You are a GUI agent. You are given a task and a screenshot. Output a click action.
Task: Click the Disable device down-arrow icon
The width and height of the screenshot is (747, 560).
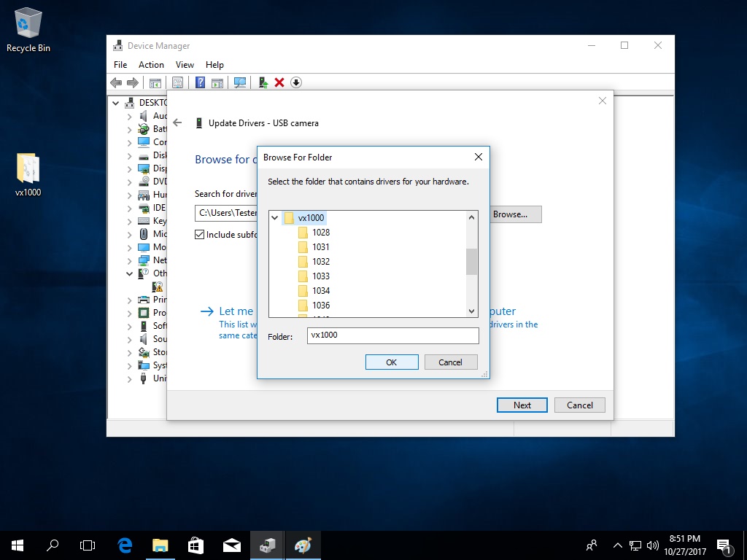pos(296,83)
